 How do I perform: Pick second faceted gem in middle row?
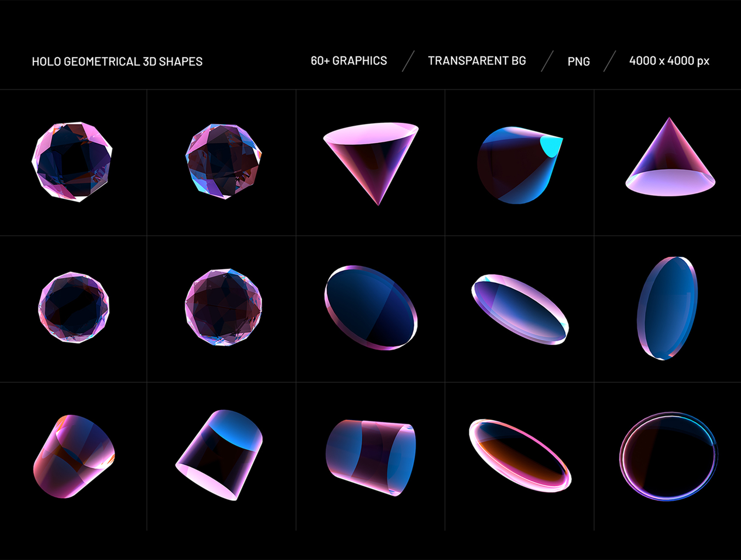223,307
